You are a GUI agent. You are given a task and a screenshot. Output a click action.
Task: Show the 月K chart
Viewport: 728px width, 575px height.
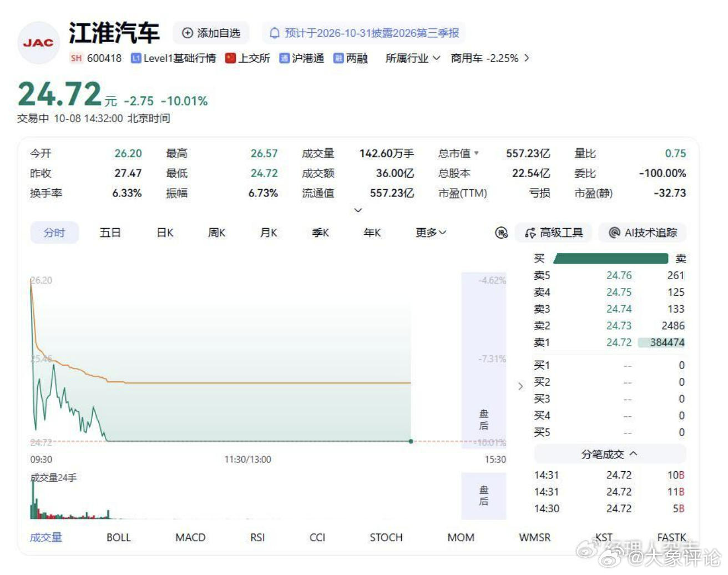coord(269,233)
